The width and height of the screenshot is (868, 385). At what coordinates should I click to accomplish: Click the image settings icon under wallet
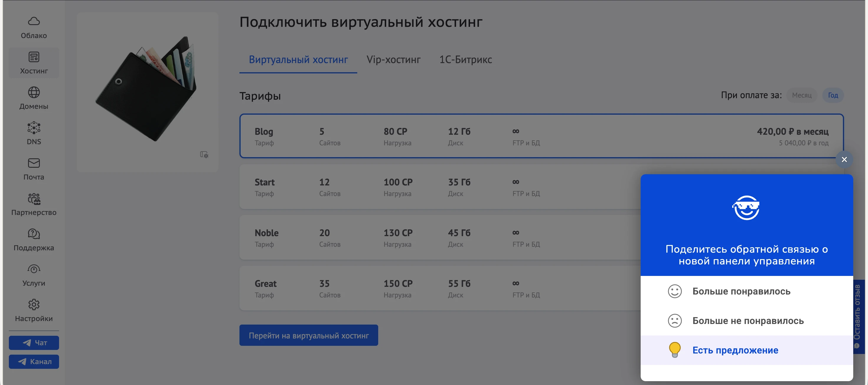tap(204, 154)
